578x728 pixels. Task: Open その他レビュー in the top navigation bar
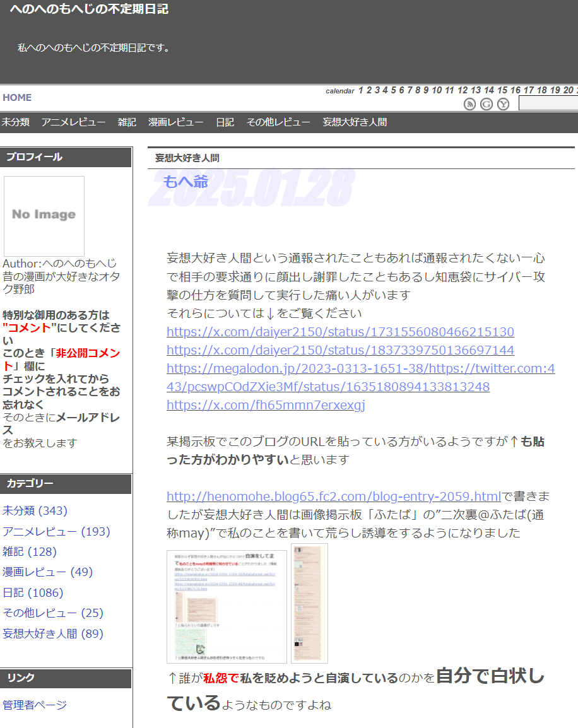[x=278, y=122]
